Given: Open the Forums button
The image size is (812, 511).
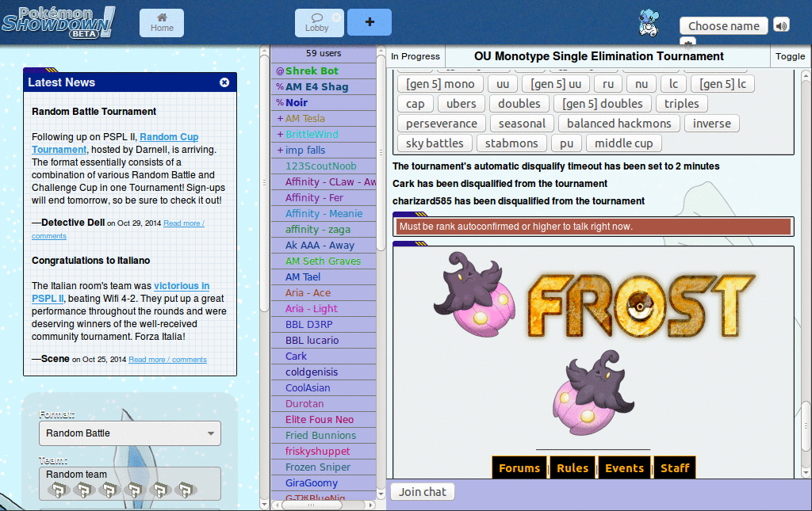Looking at the screenshot, I should (519, 467).
